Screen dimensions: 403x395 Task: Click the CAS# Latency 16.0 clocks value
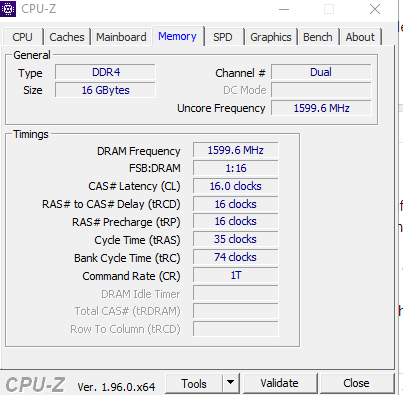(236, 186)
